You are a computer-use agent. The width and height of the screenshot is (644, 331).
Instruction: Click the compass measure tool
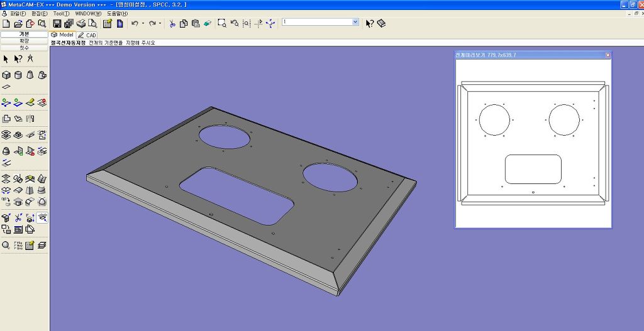[x=30, y=59]
